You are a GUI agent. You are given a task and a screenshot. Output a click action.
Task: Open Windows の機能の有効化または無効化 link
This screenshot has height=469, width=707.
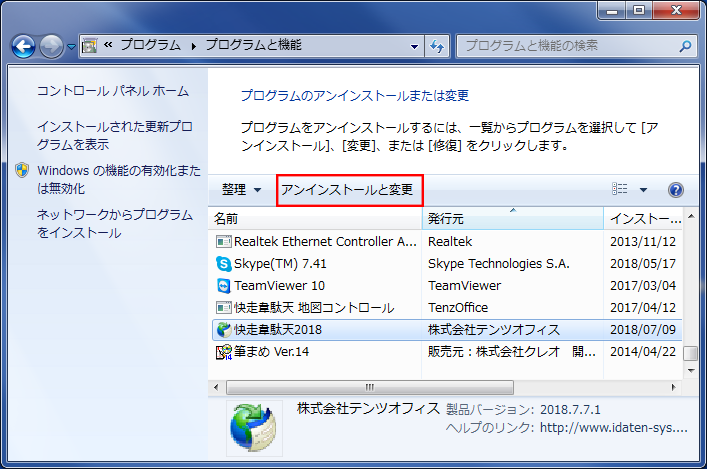(119, 179)
